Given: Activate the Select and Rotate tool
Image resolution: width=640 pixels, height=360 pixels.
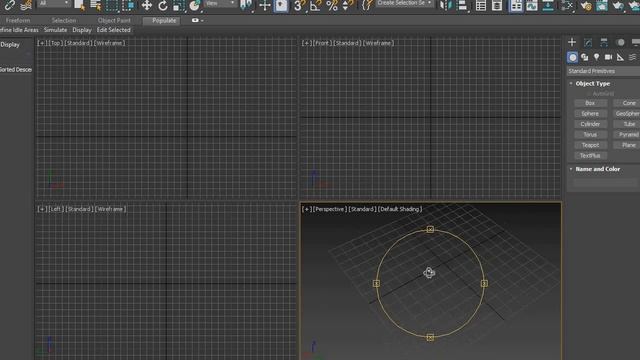Looking at the screenshot, I should tap(162, 5).
